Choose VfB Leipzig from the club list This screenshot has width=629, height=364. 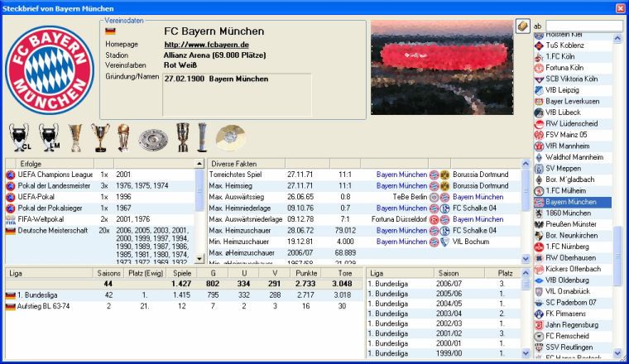point(574,90)
